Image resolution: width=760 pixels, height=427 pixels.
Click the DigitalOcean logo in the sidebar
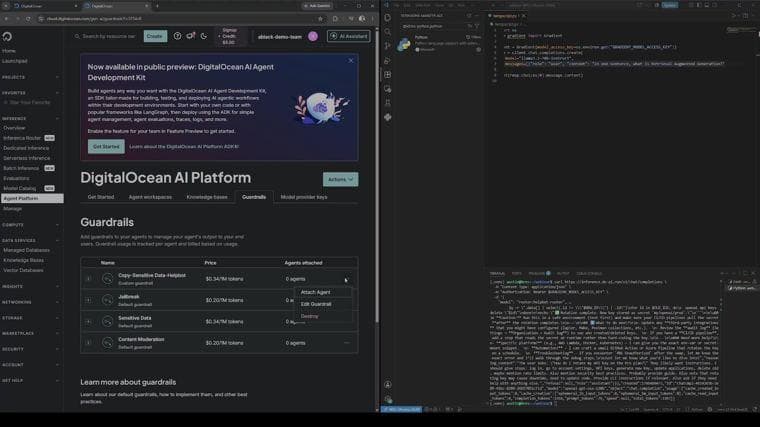pyautogui.click(x=7, y=36)
